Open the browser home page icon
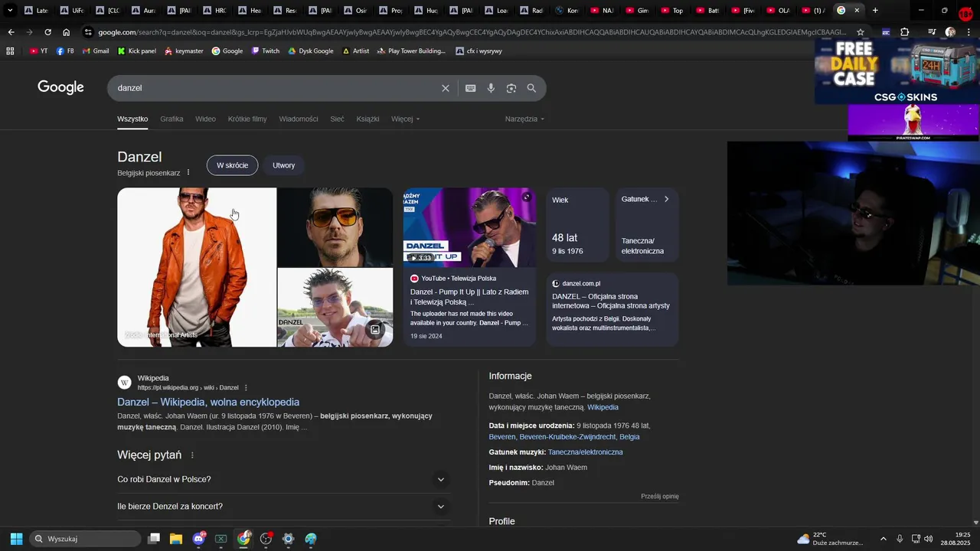Viewport: 980px width, 551px height. (67, 32)
